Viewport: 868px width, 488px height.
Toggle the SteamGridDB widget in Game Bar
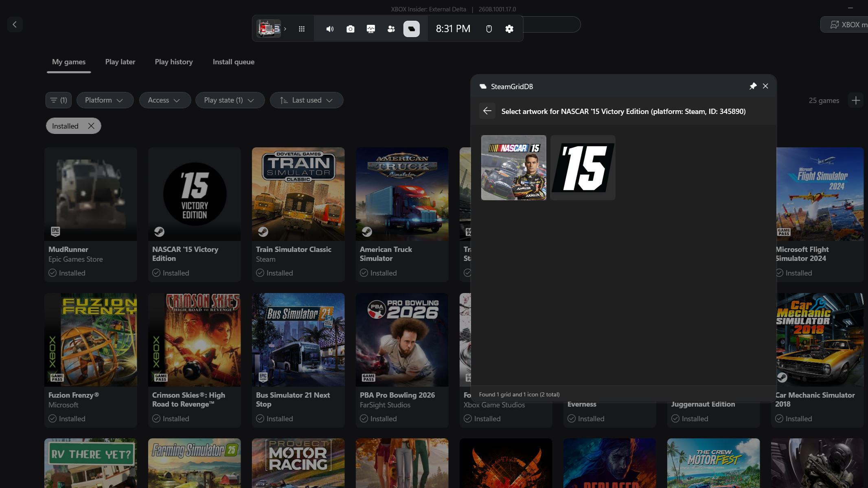(411, 29)
